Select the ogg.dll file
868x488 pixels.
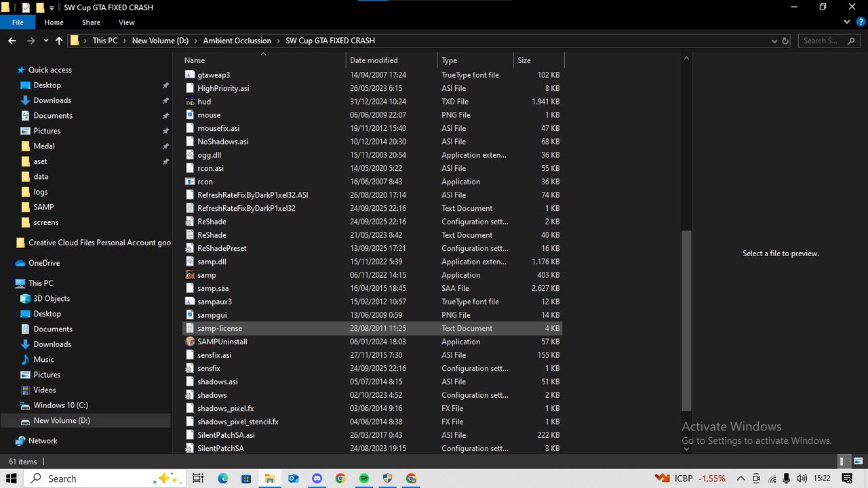[209, 155]
